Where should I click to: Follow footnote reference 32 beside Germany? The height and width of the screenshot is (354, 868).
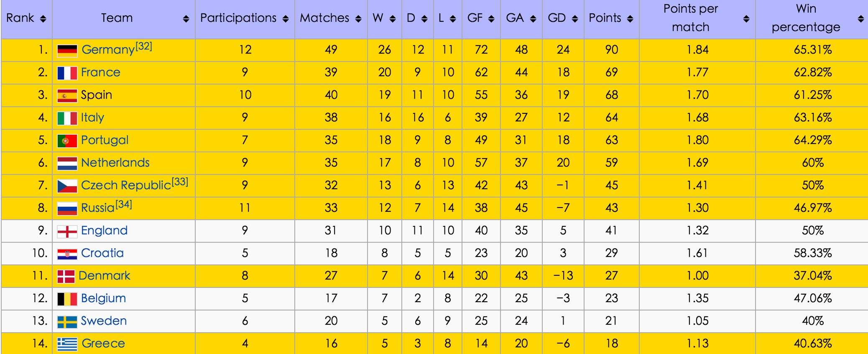click(144, 46)
